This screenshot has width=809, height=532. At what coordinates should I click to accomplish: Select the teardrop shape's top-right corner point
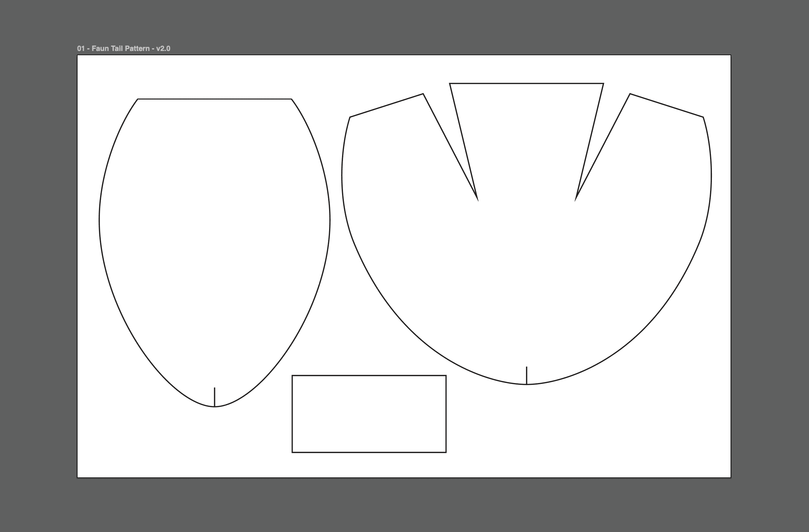coord(291,99)
